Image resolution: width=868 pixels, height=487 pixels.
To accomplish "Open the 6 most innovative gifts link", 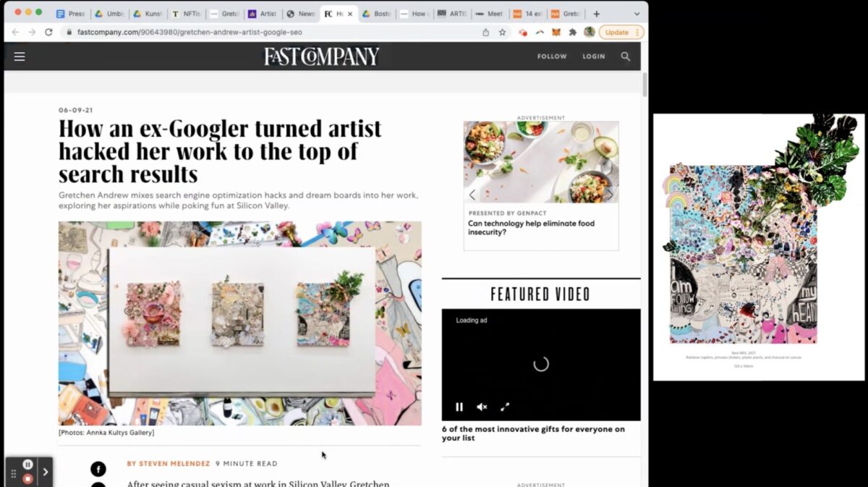I will coord(533,433).
